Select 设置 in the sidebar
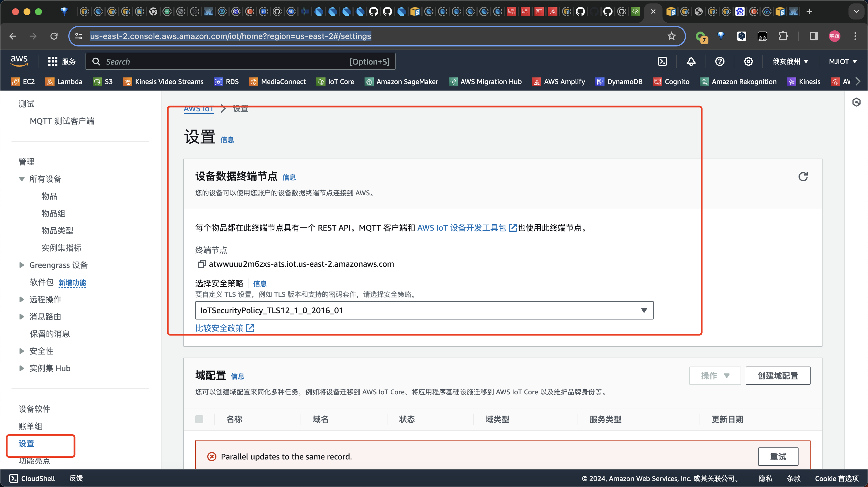 pos(26,444)
